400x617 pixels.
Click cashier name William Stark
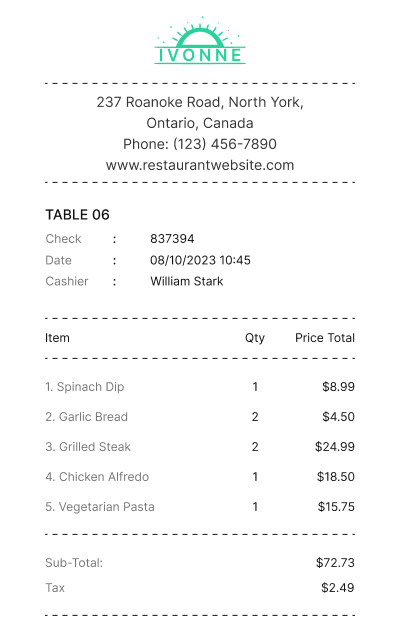186,281
